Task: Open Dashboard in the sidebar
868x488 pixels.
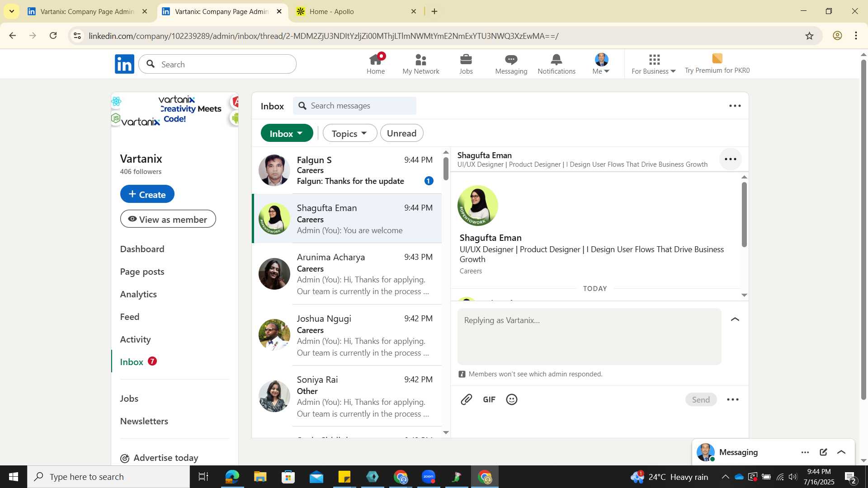Action: pyautogui.click(x=142, y=249)
